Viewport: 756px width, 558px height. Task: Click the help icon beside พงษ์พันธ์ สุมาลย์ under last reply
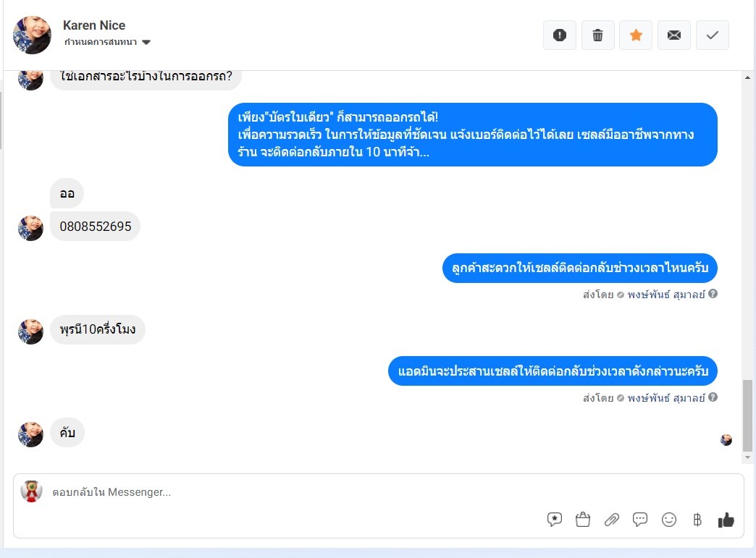click(713, 397)
